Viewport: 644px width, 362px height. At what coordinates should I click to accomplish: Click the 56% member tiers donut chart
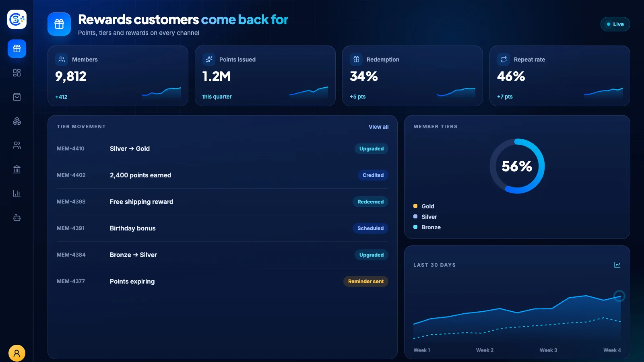pos(517,166)
